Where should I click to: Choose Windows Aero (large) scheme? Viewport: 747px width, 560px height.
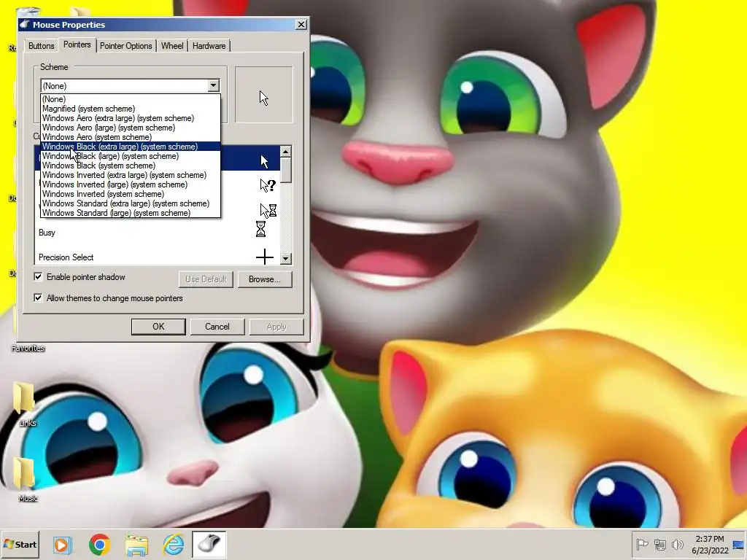click(x=131, y=128)
